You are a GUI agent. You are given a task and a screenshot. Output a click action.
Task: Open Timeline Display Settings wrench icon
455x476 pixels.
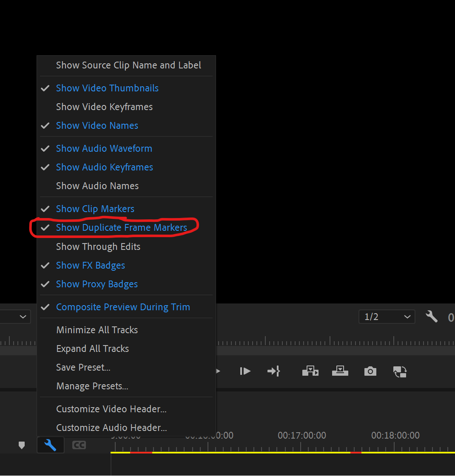click(x=51, y=445)
